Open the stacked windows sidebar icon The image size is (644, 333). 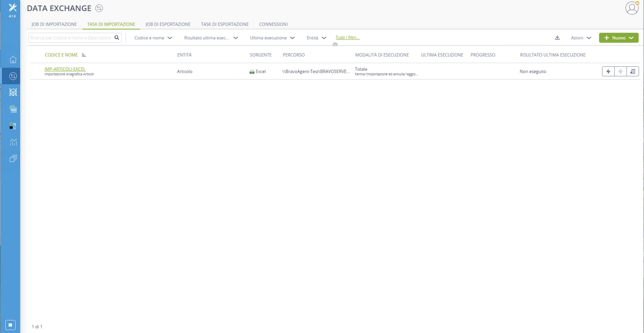[13, 158]
